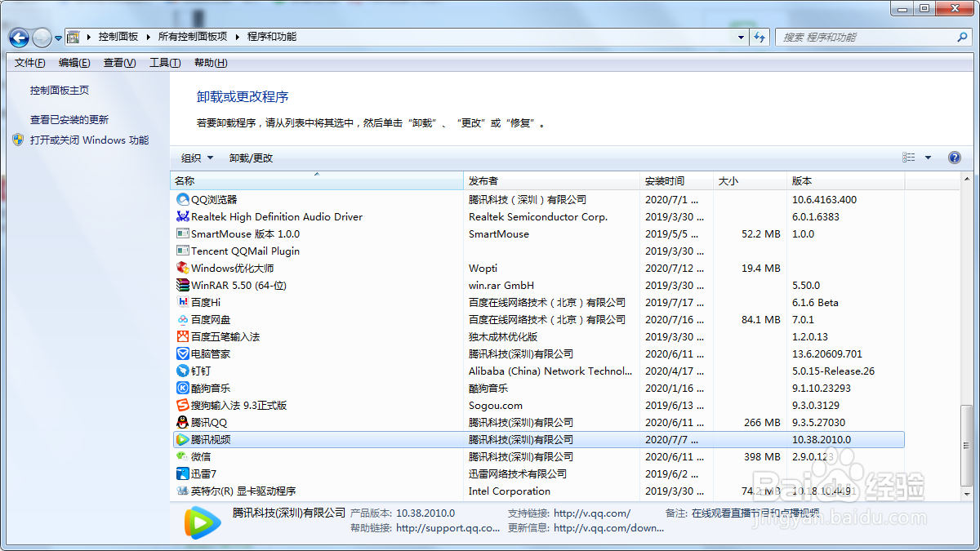Click the 搜狗输入法 icon

coord(183,405)
